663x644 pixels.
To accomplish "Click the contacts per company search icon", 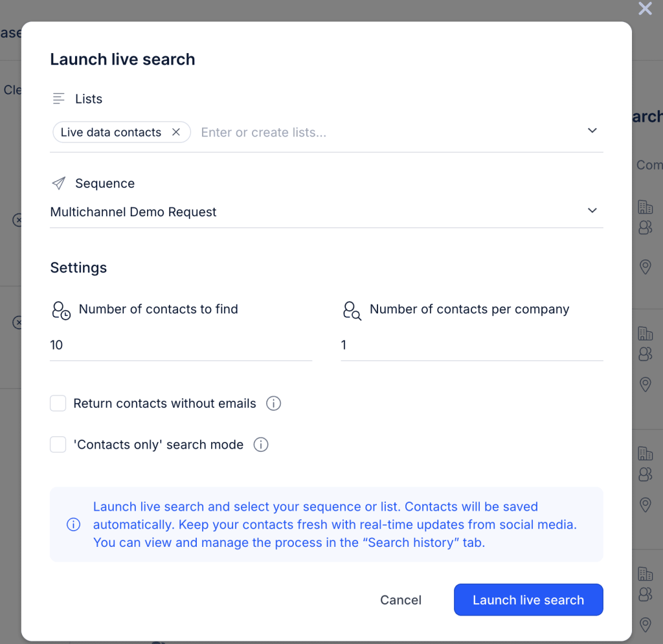I will [352, 310].
